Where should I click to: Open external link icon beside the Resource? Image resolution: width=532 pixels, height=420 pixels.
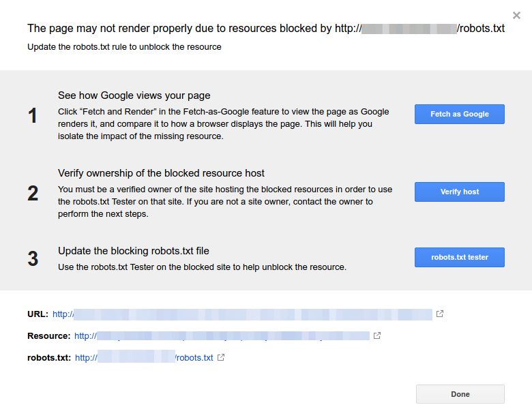tap(377, 336)
